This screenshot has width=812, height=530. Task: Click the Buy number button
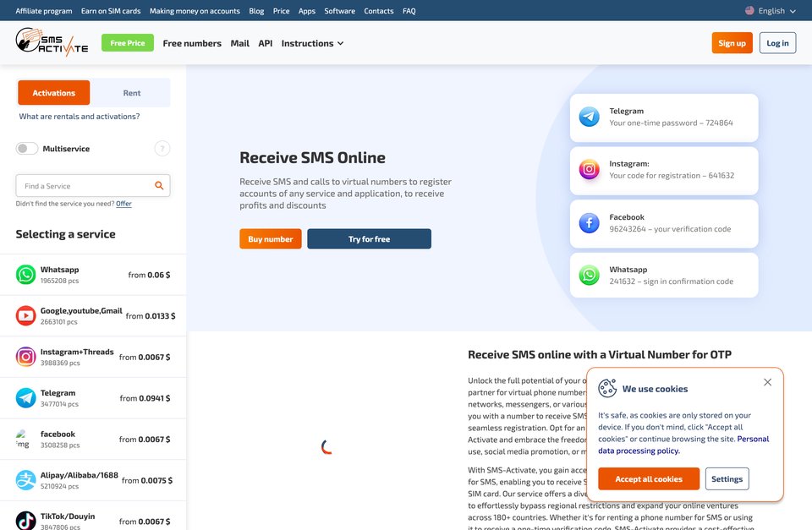click(271, 238)
